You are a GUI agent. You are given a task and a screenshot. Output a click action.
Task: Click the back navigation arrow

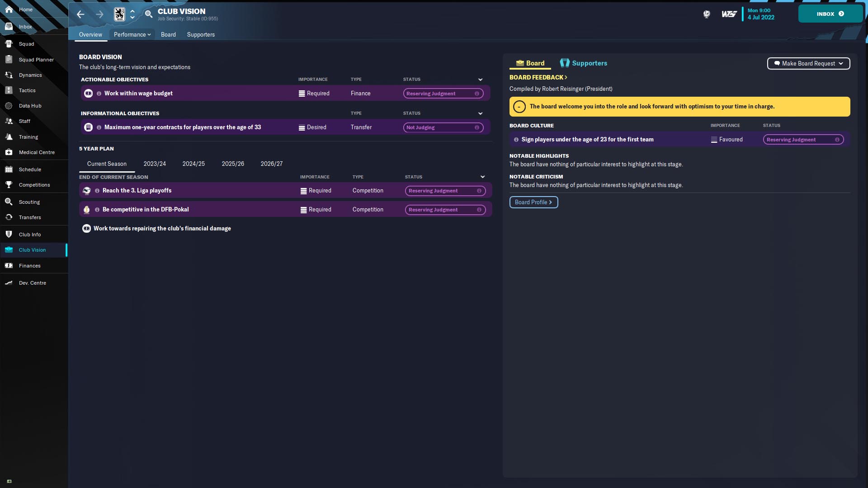80,14
